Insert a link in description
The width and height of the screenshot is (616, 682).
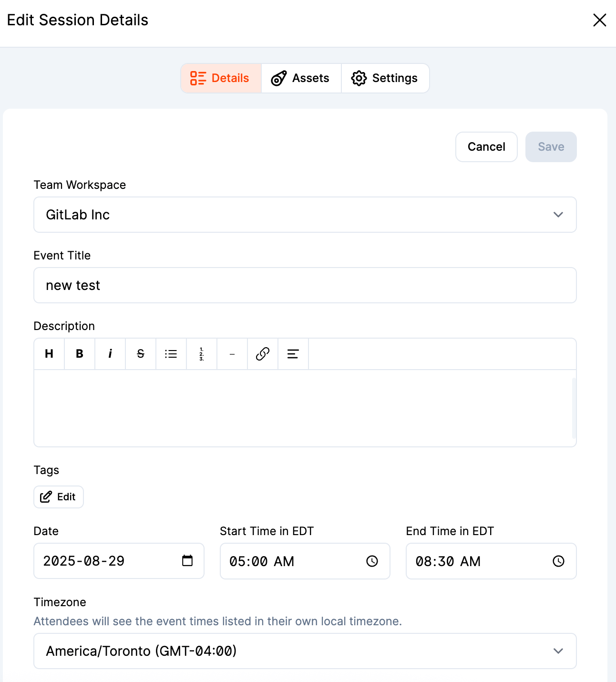(263, 354)
